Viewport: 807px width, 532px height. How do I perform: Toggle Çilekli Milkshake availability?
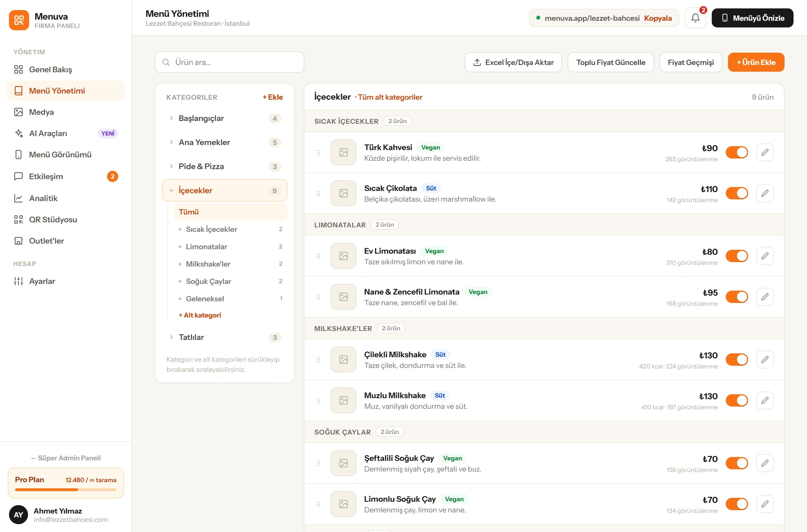(x=737, y=359)
